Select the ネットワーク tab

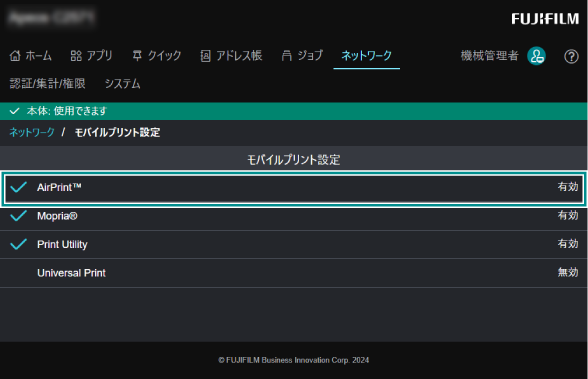coord(366,56)
